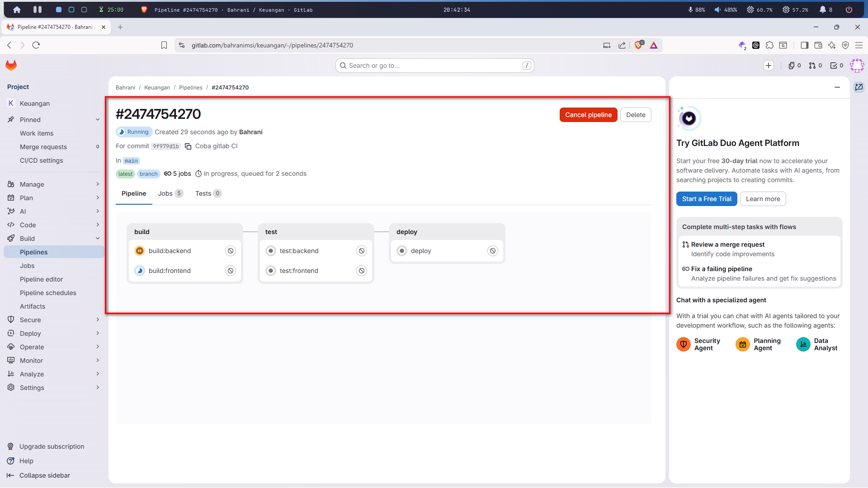Open Pipeline schedules in the sidebar

click(54, 293)
